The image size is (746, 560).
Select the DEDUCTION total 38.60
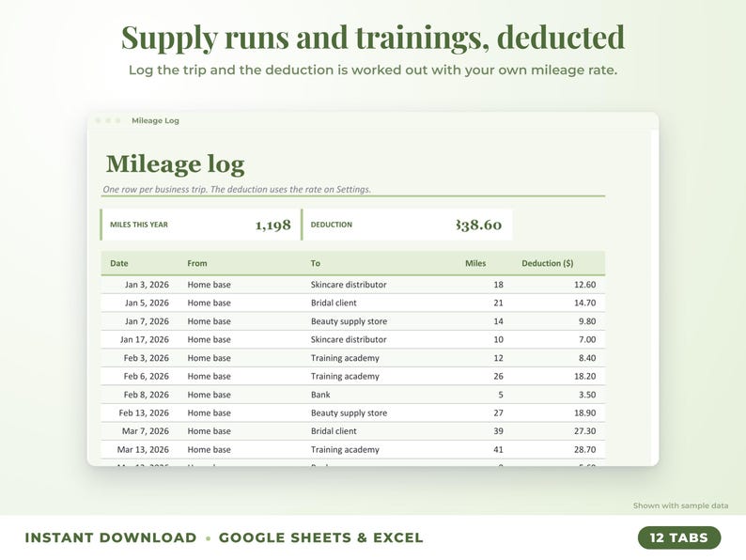click(478, 225)
